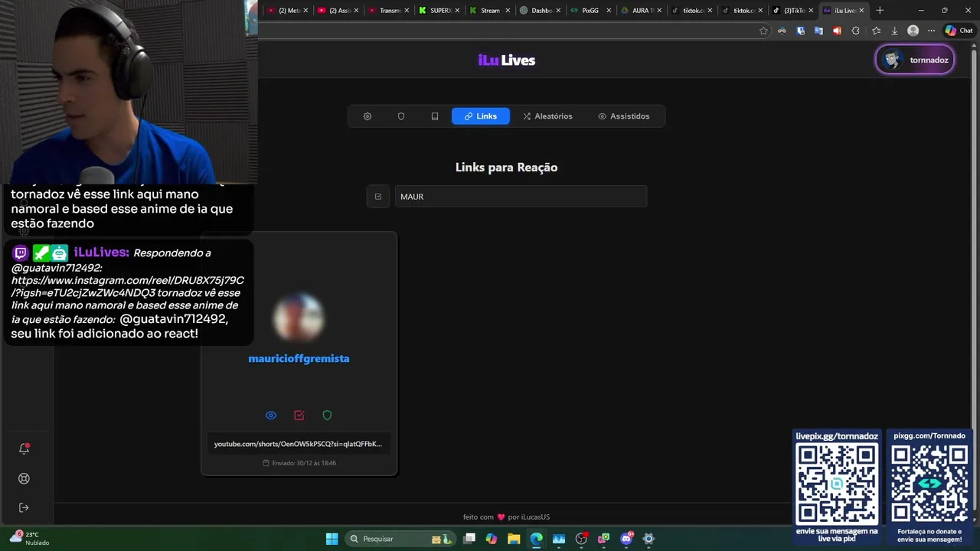Open a new browser tab

pyautogui.click(x=880, y=11)
